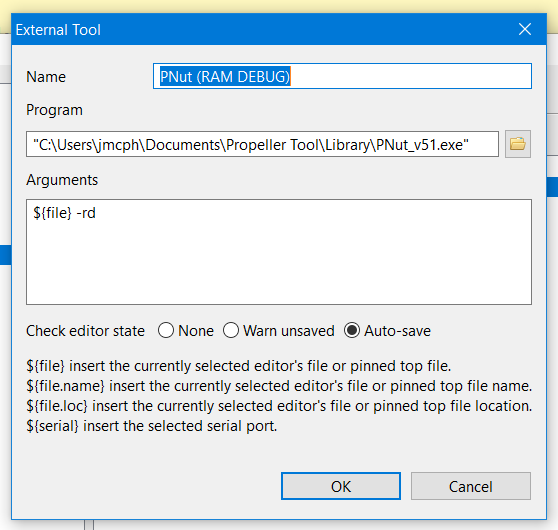558x530 pixels.
Task: Click the ${file.loc} help description line
Action: point(279,406)
